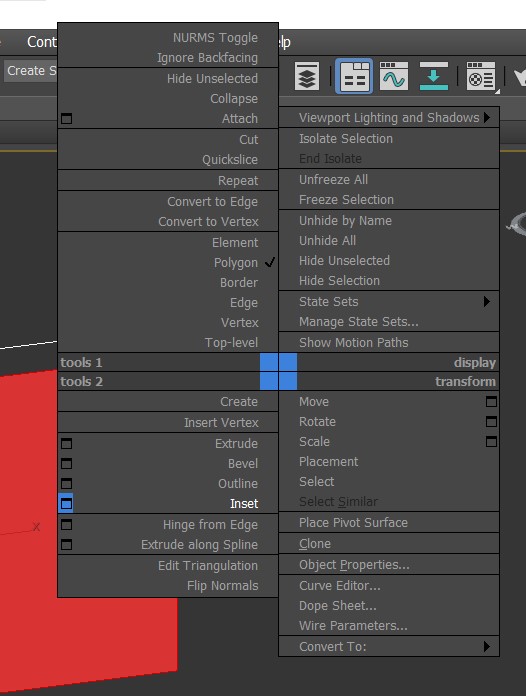Open Wire Parameters
This screenshot has height=696, width=526.
point(353,626)
